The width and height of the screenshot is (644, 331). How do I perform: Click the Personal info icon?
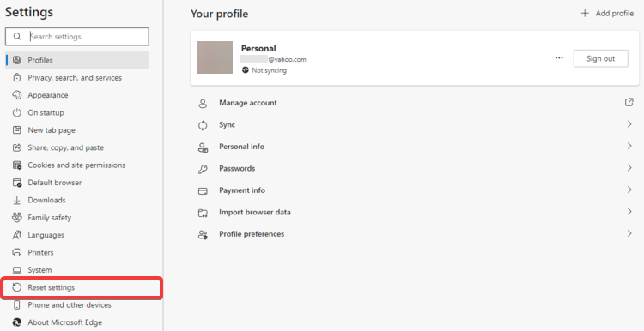203,147
